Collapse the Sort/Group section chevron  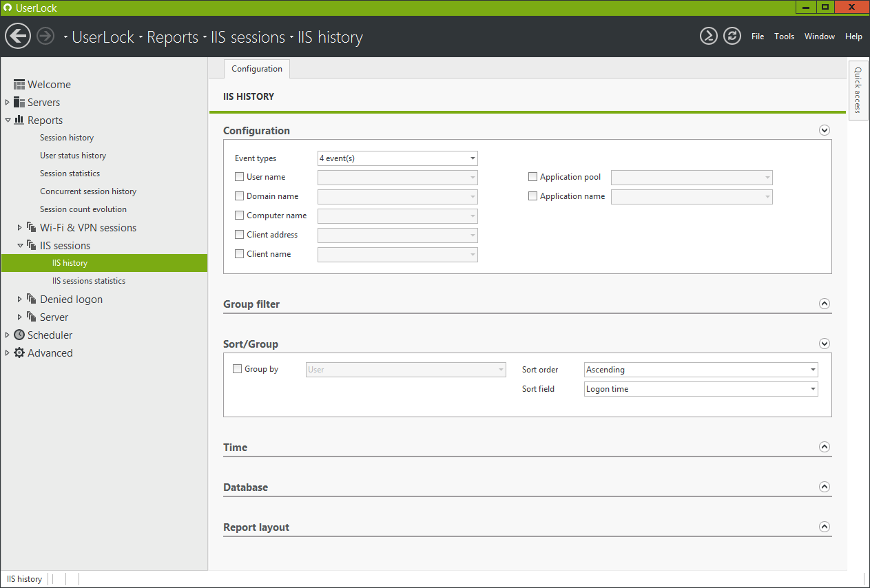pyautogui.click(x=825, y=344)
